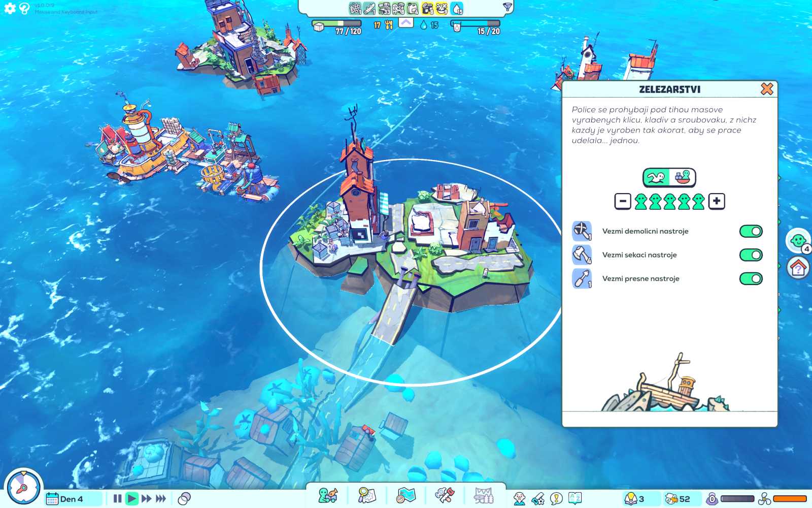Open the house question mark icon
Image resolution: width=812 pixels, height=508 pixels.
[x=798, y=268]
